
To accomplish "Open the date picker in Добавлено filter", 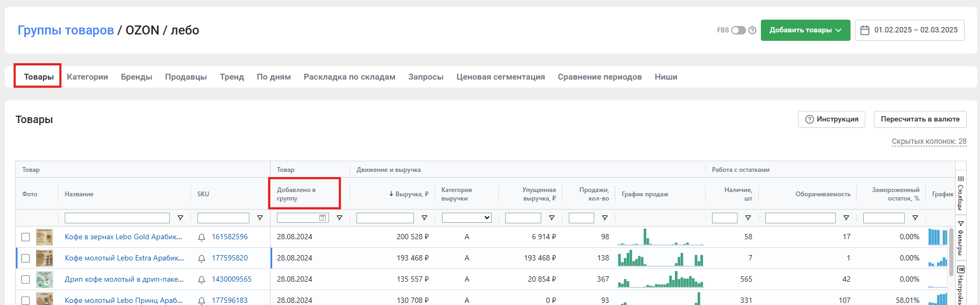I will 323,218.
